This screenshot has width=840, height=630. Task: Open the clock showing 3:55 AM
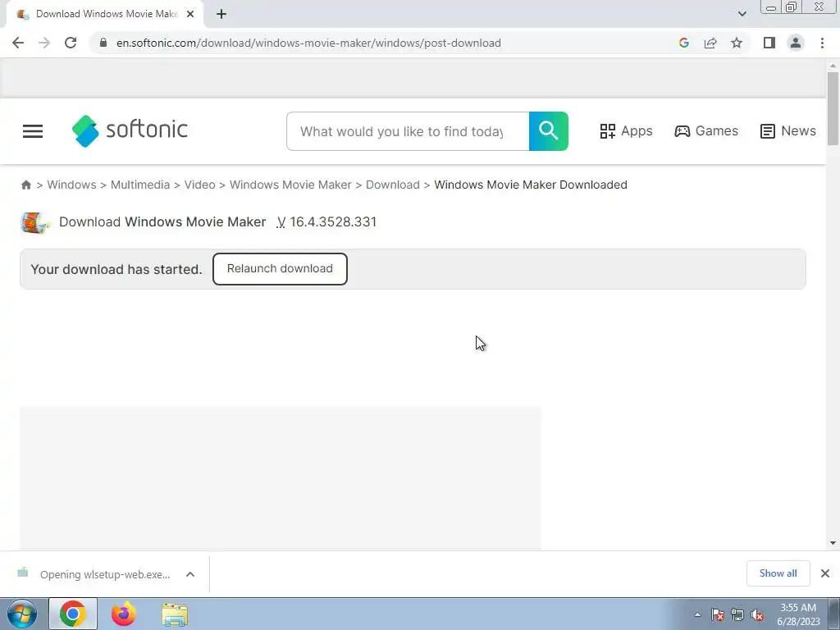pos(798,614)
